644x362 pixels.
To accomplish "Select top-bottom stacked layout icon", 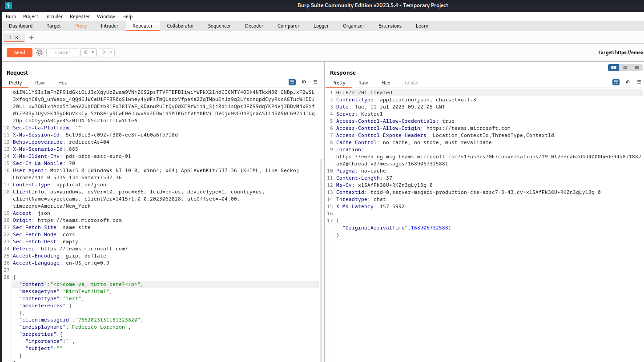I will click(x=625, y=68).
